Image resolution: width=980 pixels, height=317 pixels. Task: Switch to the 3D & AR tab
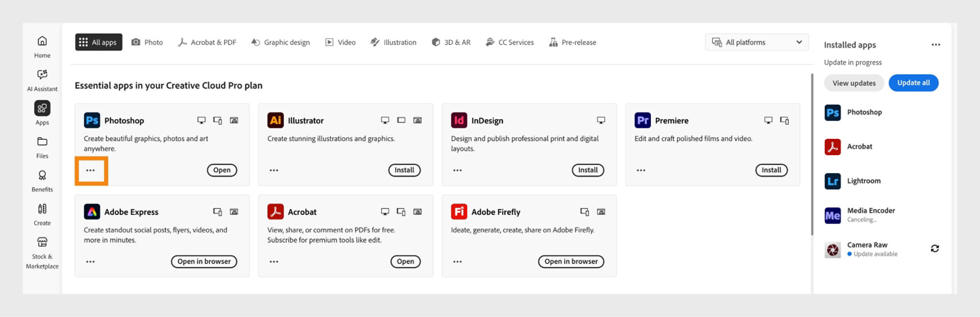(x=451, y=42)
